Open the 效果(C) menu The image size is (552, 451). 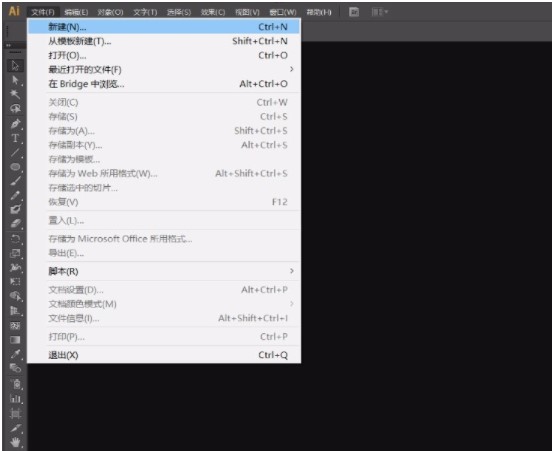[213, 12]
